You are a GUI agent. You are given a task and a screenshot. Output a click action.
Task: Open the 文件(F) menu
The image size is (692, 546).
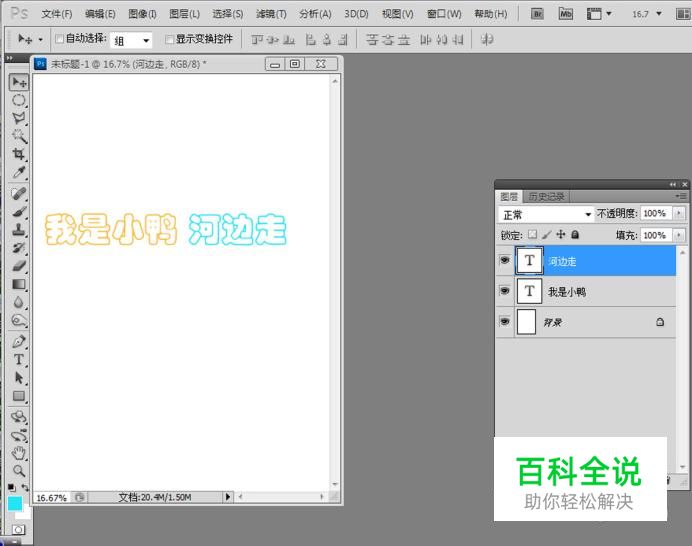(x=56, y=14)
